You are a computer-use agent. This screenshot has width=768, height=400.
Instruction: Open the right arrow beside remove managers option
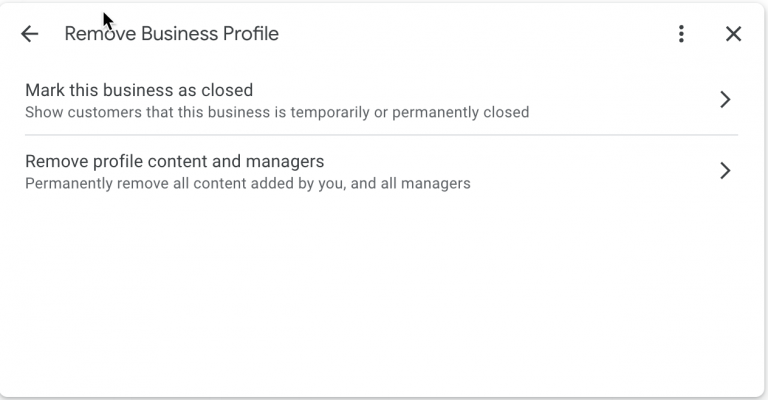726,171
